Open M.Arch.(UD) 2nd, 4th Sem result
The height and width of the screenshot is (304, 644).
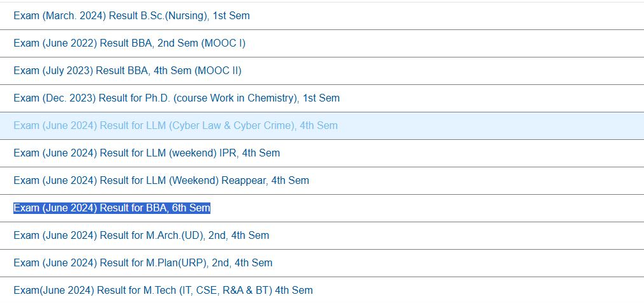point(141,235)
